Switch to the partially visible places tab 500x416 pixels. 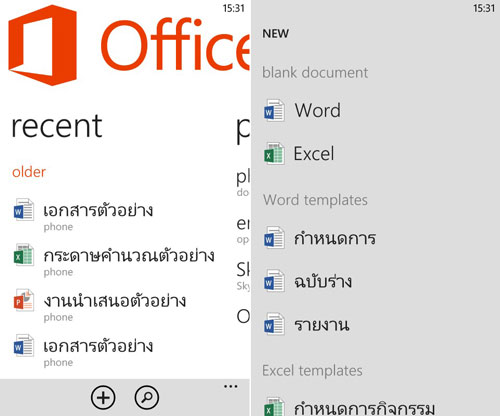tap(243, 130)
